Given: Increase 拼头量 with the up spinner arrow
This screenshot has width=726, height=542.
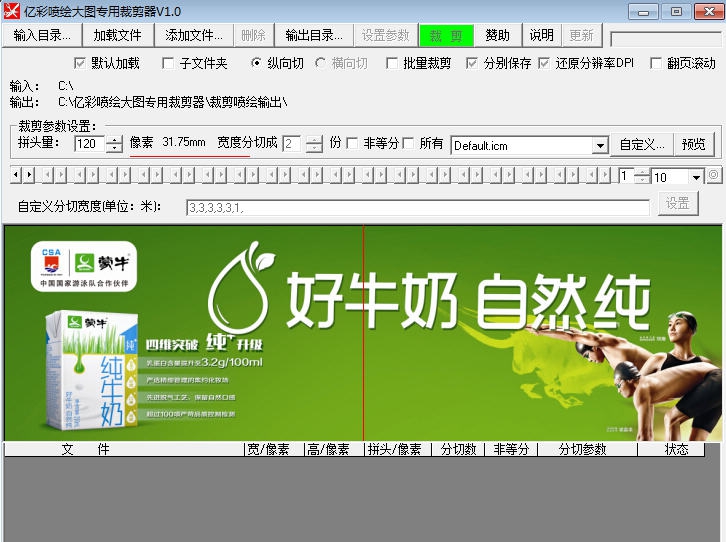Looking at the screenshot, I should (114, 139).
